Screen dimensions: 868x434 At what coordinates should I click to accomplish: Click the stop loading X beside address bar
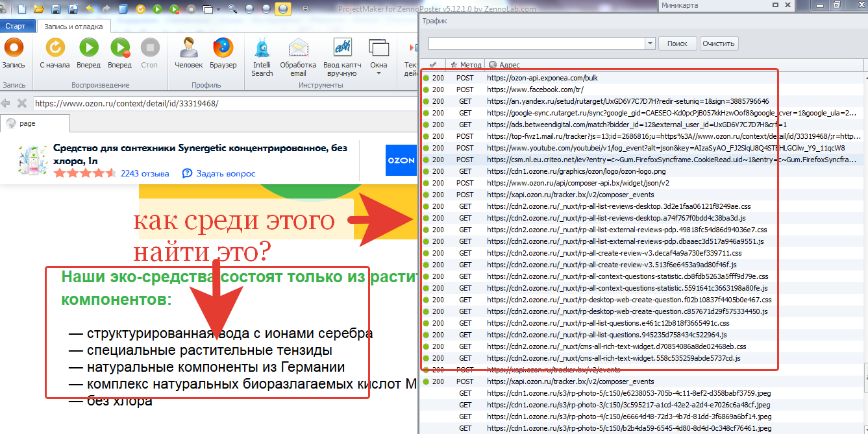[x=21, y=103]
